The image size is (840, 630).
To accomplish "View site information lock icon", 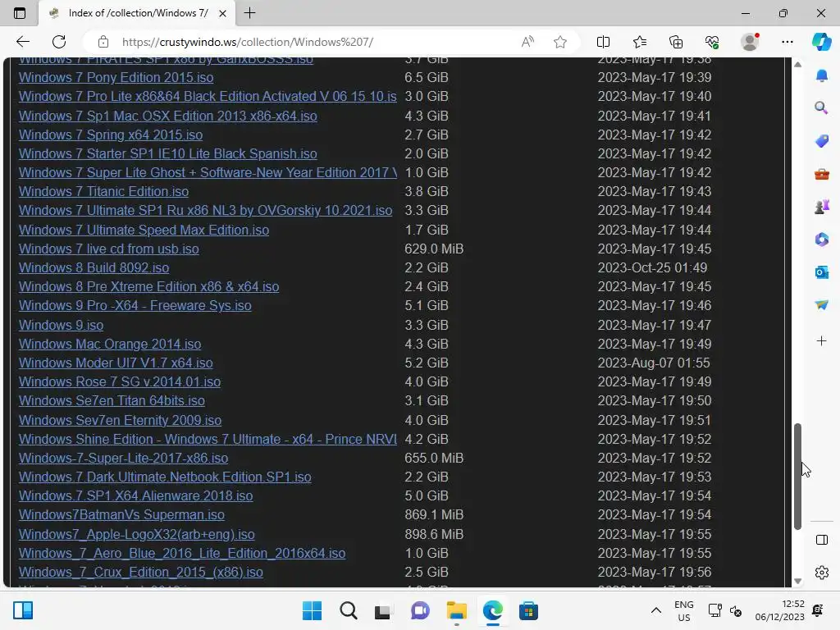I will click(103, 42).
